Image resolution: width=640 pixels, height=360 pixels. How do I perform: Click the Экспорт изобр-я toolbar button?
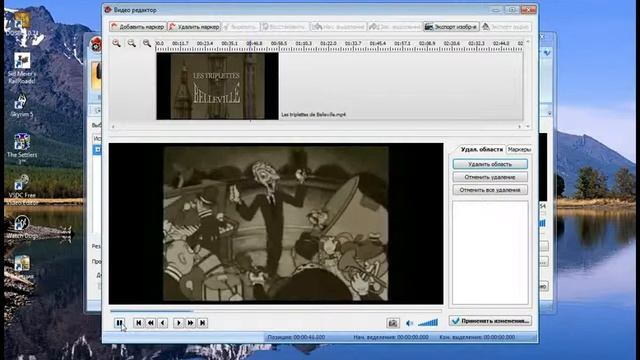[x=451, y=27]
